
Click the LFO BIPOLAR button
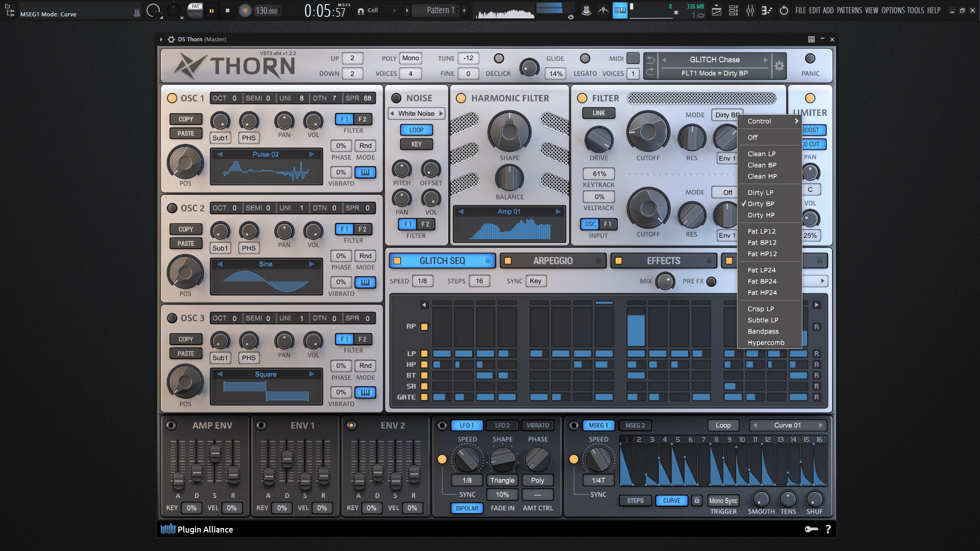(467, 508)
